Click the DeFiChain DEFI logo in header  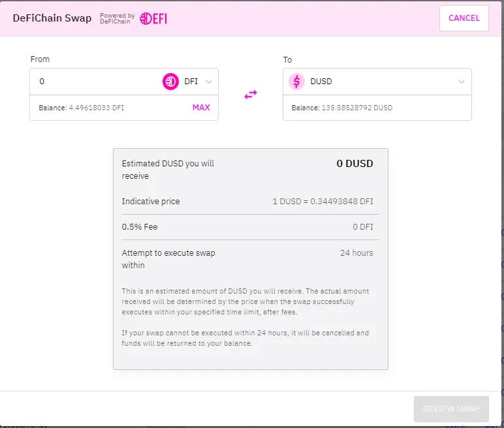153,18
